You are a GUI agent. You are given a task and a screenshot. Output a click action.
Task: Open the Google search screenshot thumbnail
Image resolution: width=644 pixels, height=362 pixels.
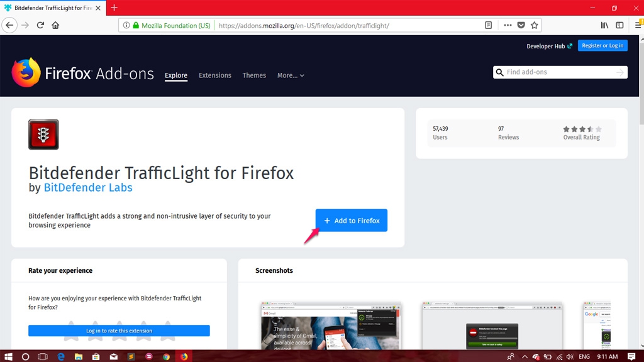[x=597, y=326]
